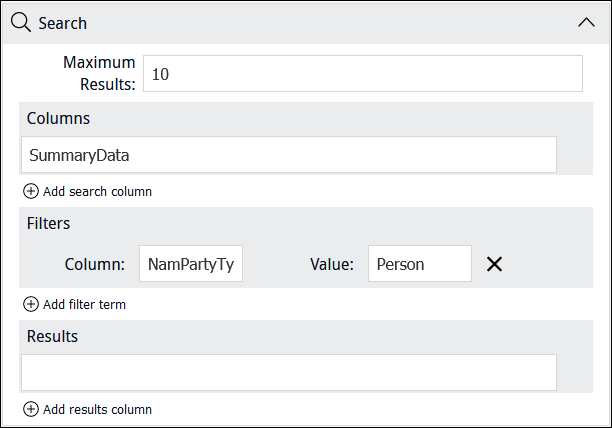Click the Maximum Results label
This screenshot has height=428, width=612.
pos(99,73)
